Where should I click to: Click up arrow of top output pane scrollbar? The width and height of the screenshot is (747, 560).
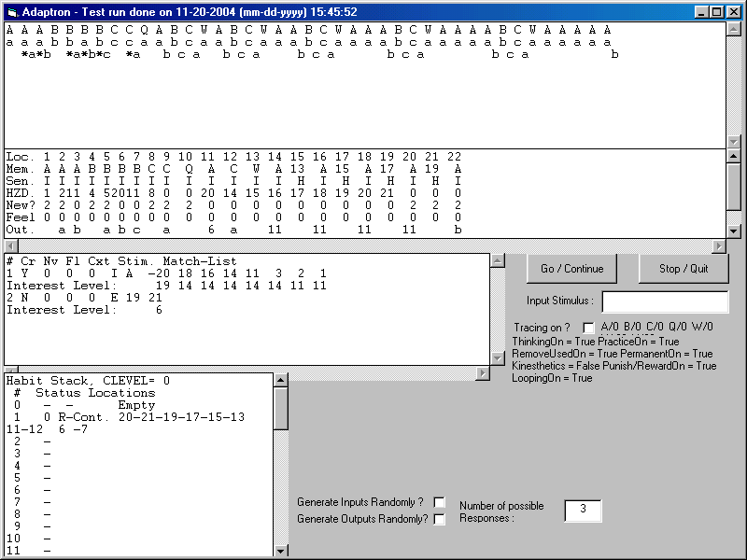coord(734,30)
